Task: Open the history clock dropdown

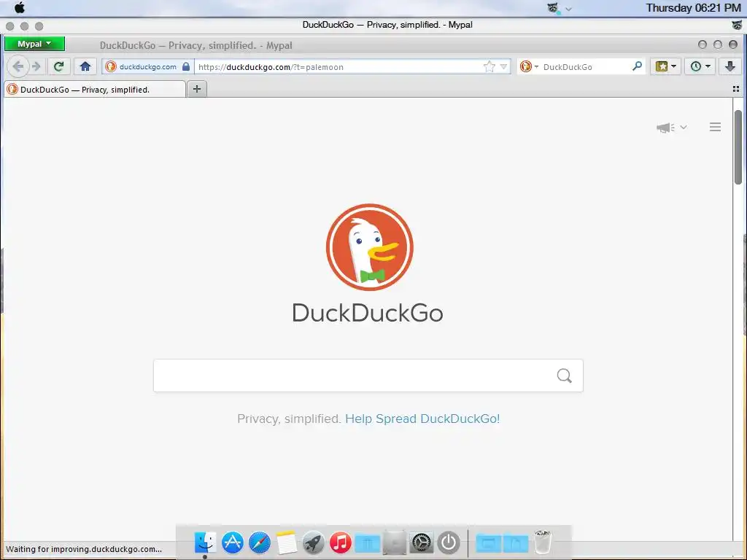Action: [x=700, y=66]
